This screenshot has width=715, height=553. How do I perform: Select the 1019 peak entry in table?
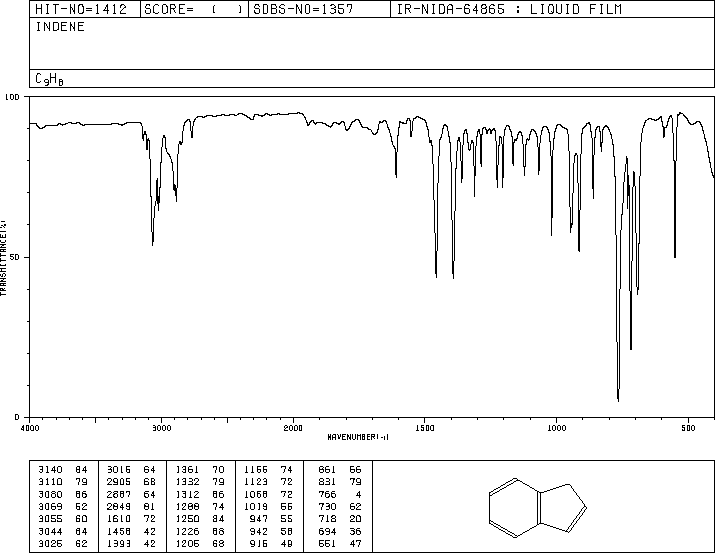pos(269,506)
